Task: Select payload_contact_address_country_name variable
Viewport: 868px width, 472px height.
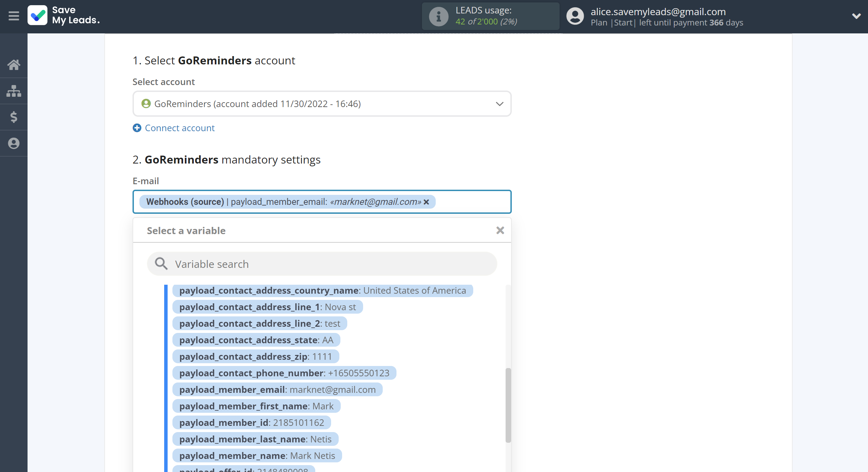Action: point(322,291)
